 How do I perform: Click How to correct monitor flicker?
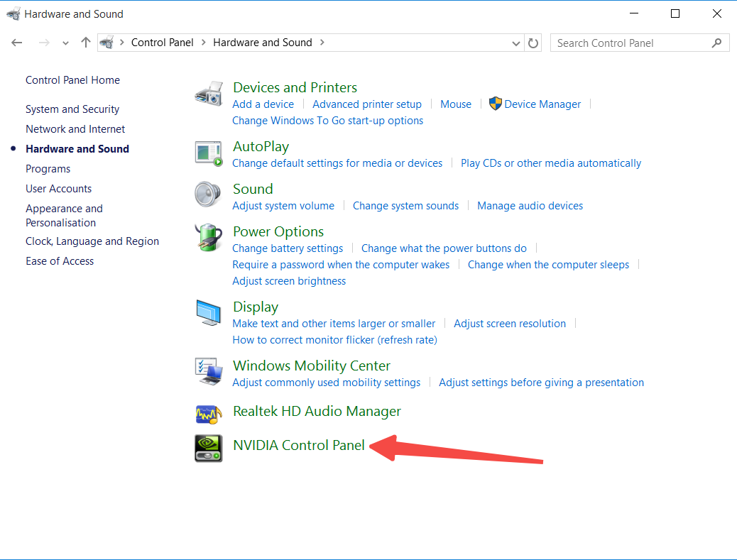(334, 340)
